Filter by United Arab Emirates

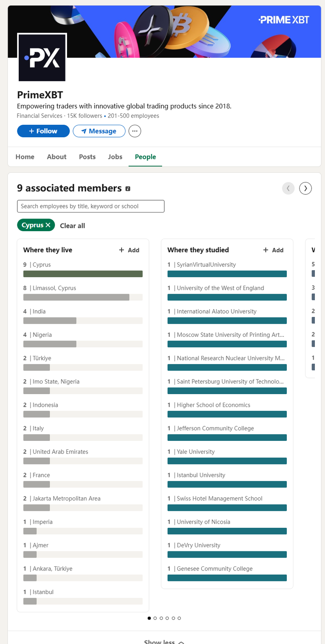pyautogui.click(x=83, y=456)
